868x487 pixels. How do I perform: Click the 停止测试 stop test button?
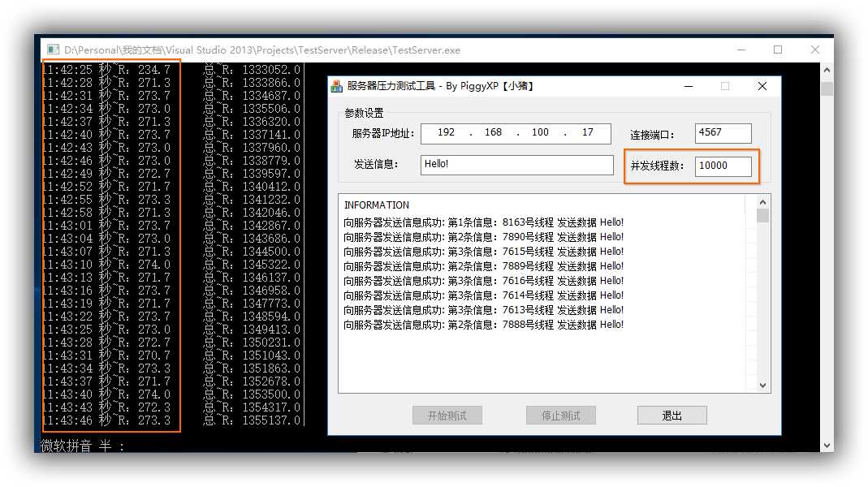click(561, 416)
